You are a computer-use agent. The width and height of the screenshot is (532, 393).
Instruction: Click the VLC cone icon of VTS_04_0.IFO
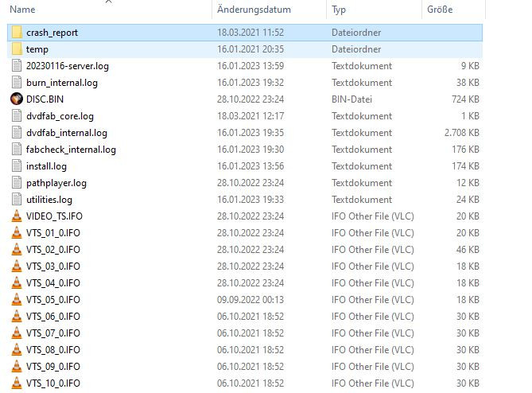click(x=17, y=283)
